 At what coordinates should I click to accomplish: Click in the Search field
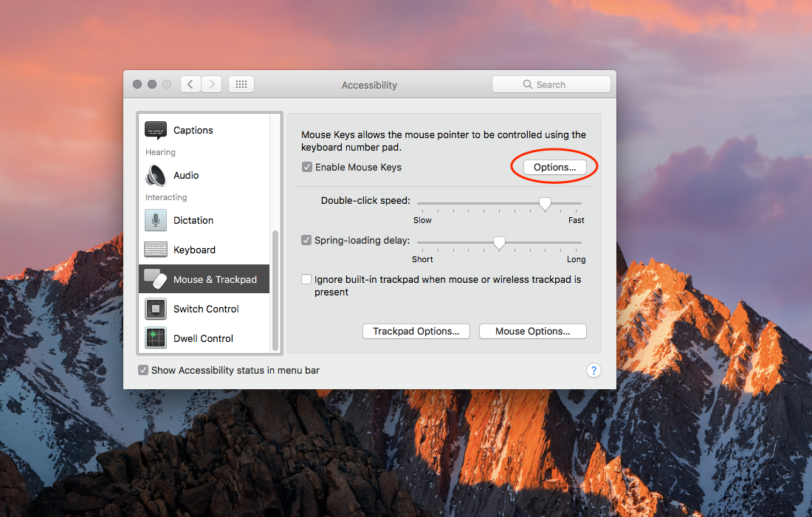[551, 84]
